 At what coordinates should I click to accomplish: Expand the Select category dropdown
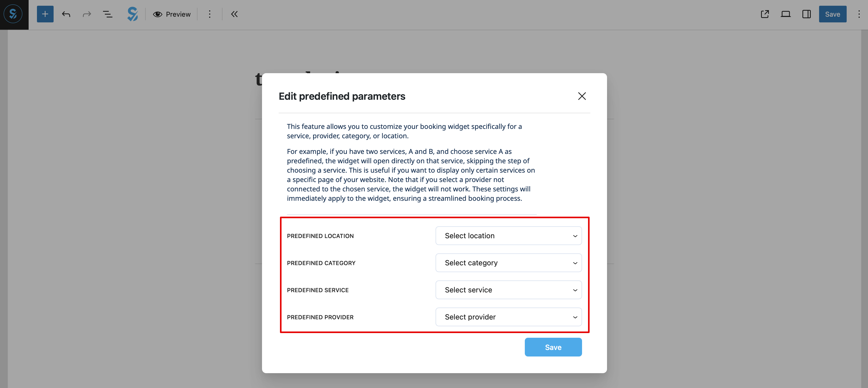coord(508,262)
